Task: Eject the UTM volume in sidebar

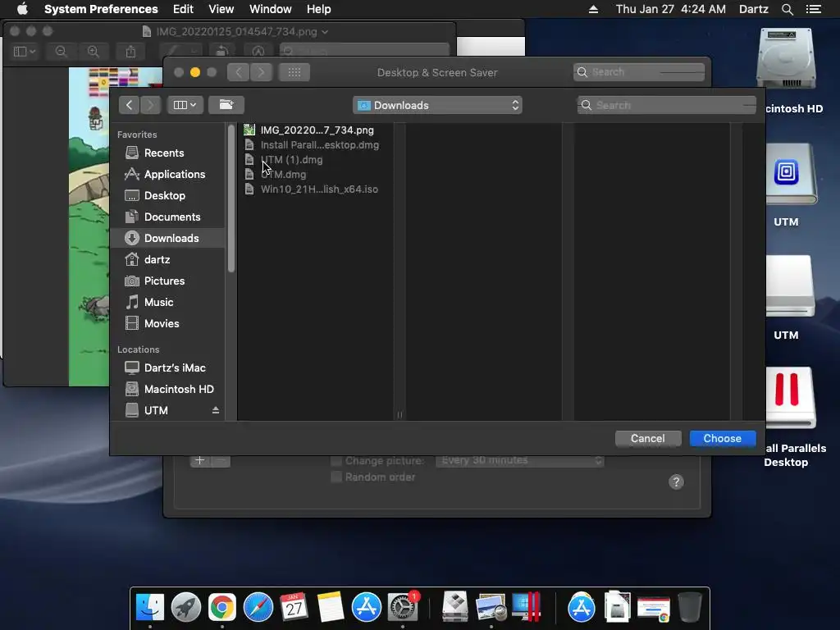Action: point(216,410)
